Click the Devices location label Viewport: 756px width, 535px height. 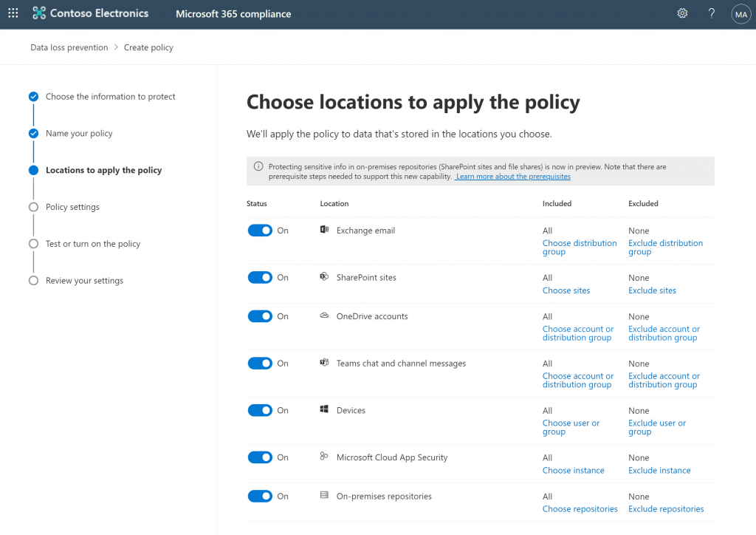click(x=351, y=410)
